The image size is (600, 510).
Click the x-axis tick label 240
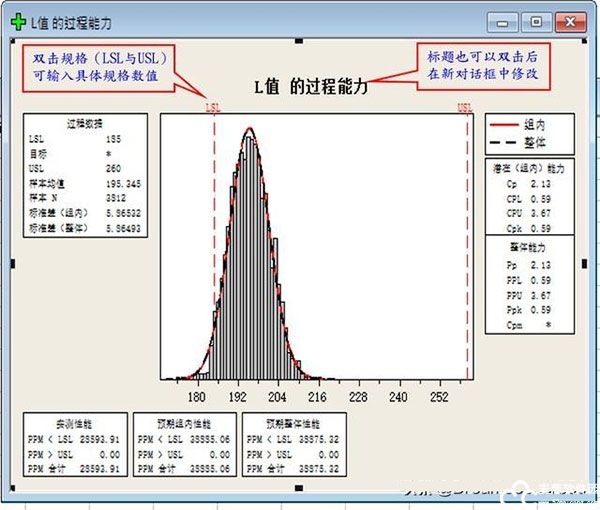[398, 397]
